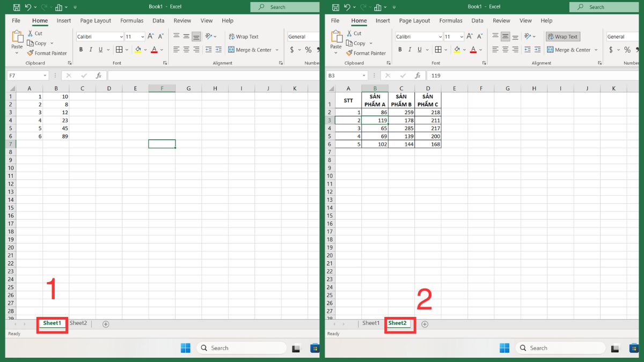Select cell containing 285 under SẢN PHẨM B

tap(401, 129)
